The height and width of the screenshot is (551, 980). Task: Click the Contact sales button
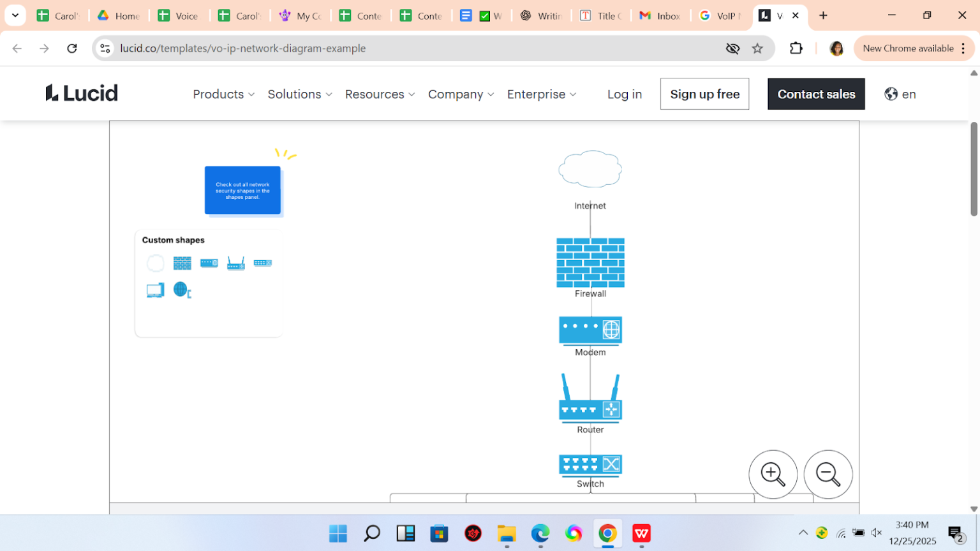point(816,94)
